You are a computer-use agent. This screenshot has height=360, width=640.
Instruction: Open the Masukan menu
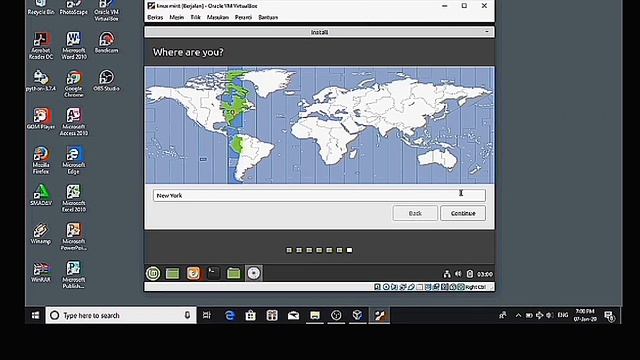click(x=218, y=18)
